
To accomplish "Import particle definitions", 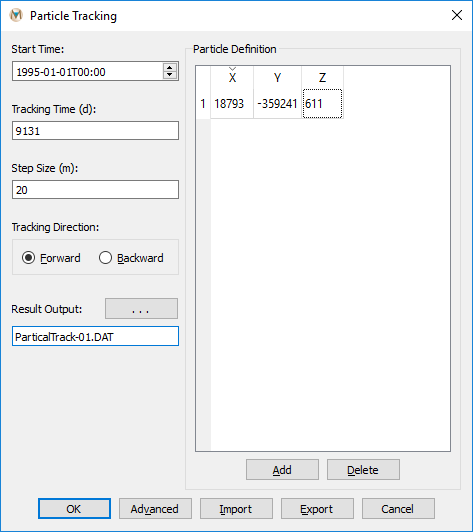I will click(x=236, y=509).
